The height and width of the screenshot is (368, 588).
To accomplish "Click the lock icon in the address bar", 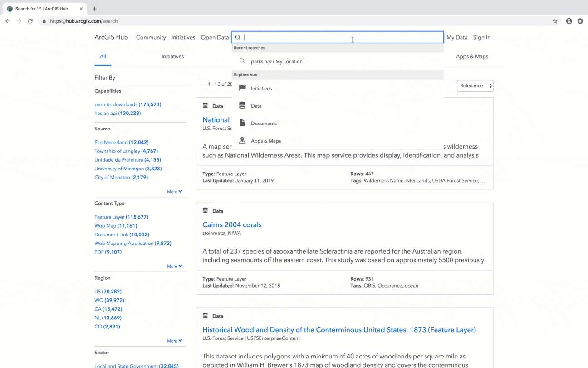I will pyautogui.click(x=44, y=21).
